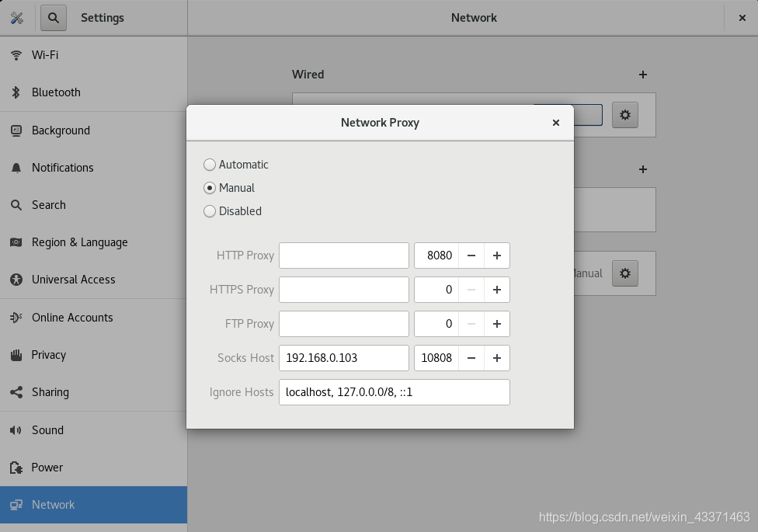Viewport: 758px width, 532px height.
Task: Click the Notifications bell icon
Action: (16, 168)
